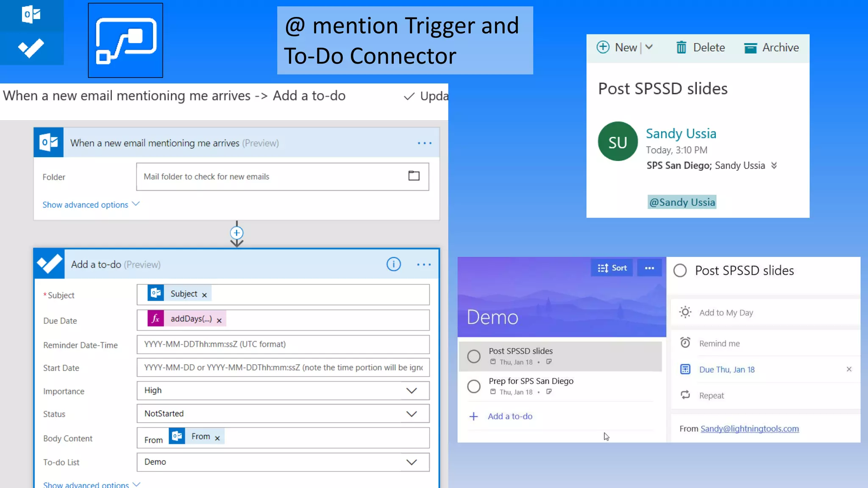
Task: Click the To-Do checkmark icon in the top-left corner
Action: [x=31, y=48]
